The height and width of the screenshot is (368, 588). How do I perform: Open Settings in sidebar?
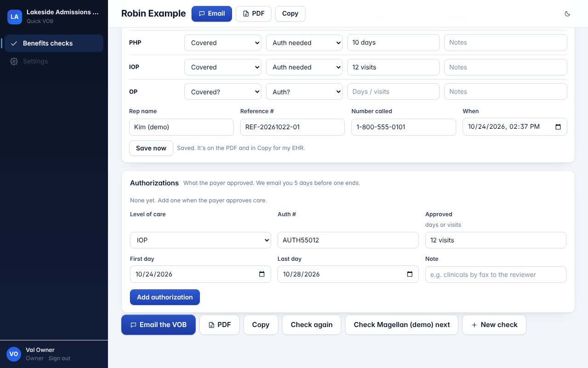[x=54, y=61]
